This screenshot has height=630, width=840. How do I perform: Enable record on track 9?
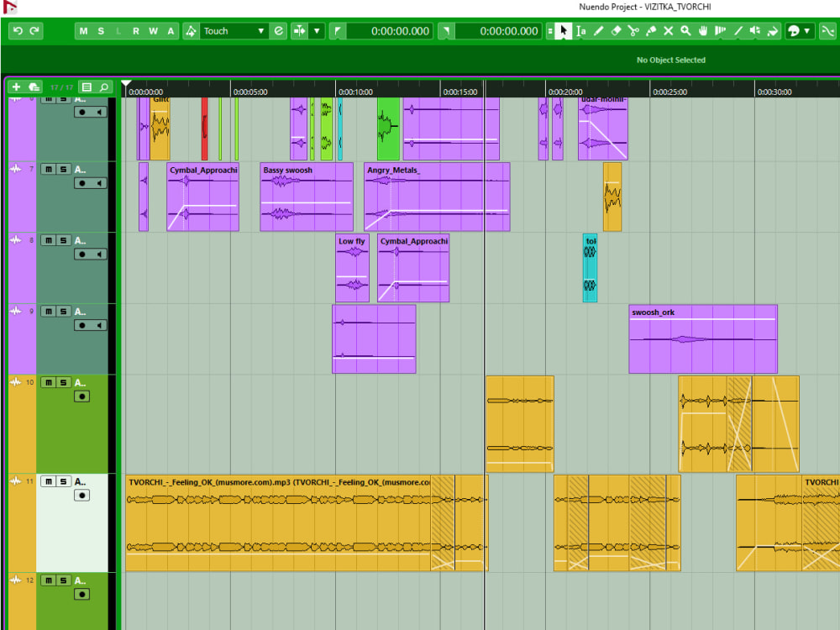tap(82, 325)
